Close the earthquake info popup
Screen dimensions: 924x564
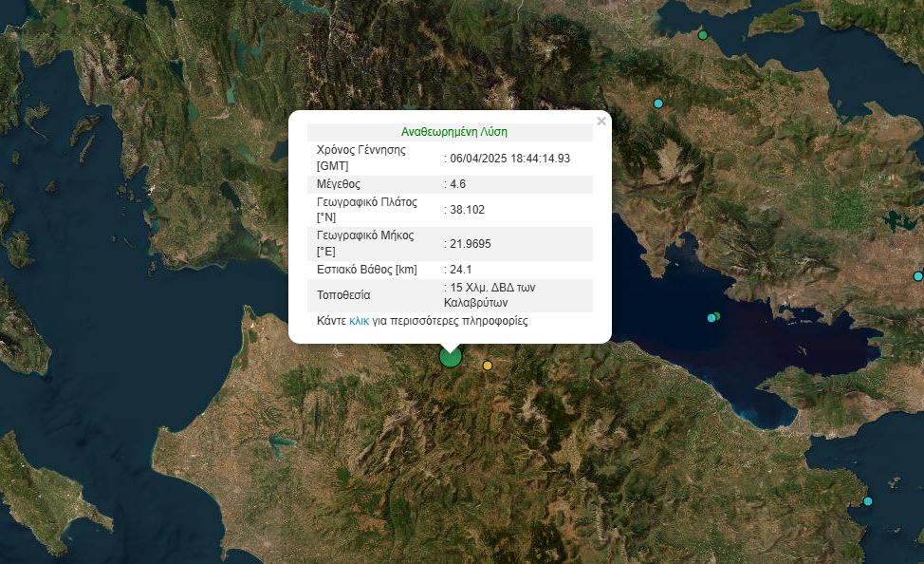(x=601, y=122)
